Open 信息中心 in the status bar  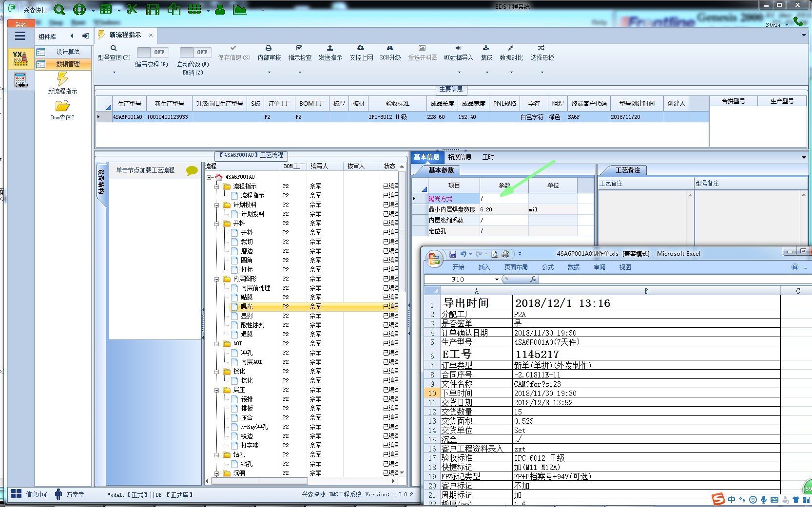pos(30,494)
